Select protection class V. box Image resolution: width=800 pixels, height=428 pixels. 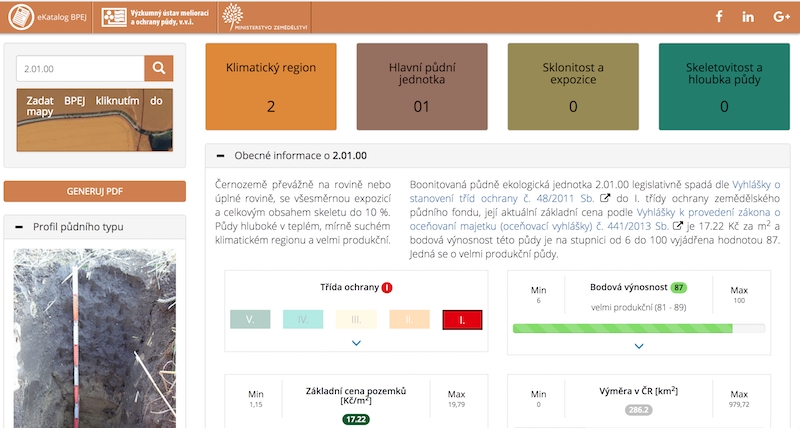point(250,320)
